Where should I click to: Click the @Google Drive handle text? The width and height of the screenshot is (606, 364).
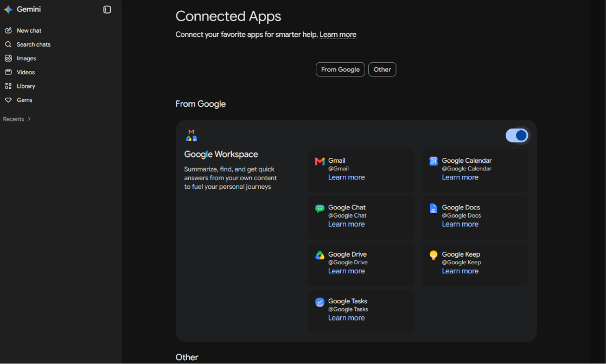pyautogui.click(x=348, y=263)
